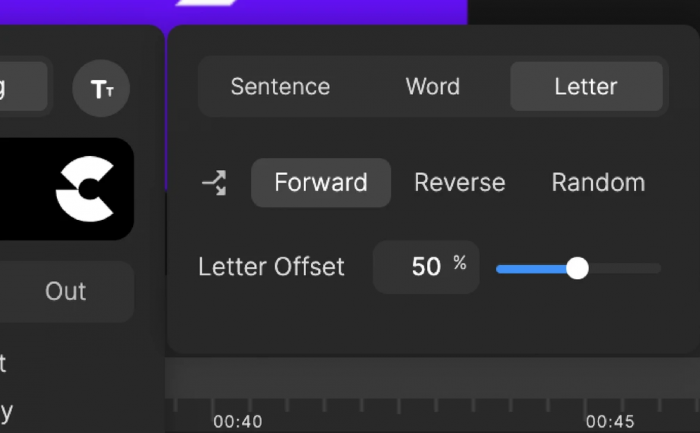Select the C-shaped animation preset thumbnail

(x=67, y=189)
